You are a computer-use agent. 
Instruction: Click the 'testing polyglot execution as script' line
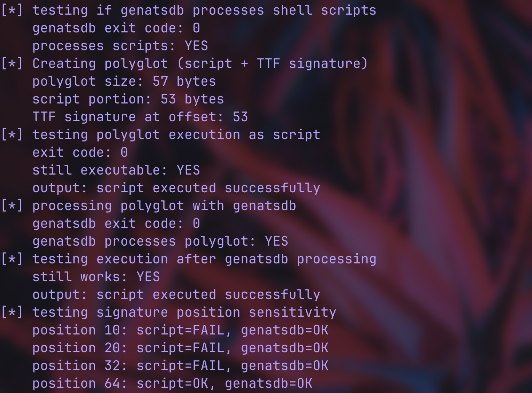176,135
